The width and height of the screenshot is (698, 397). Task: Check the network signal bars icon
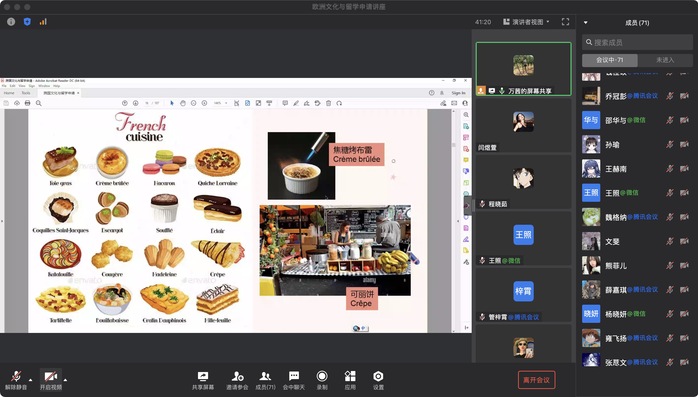[43, 21]
